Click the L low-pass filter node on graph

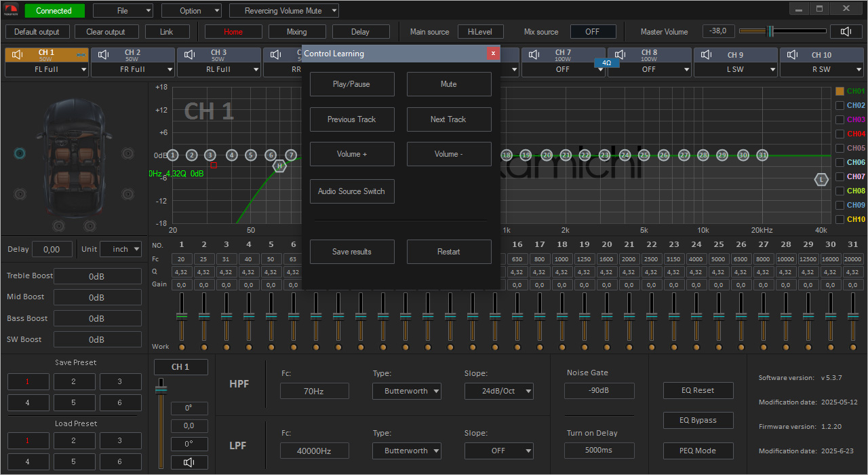point(821,180)
